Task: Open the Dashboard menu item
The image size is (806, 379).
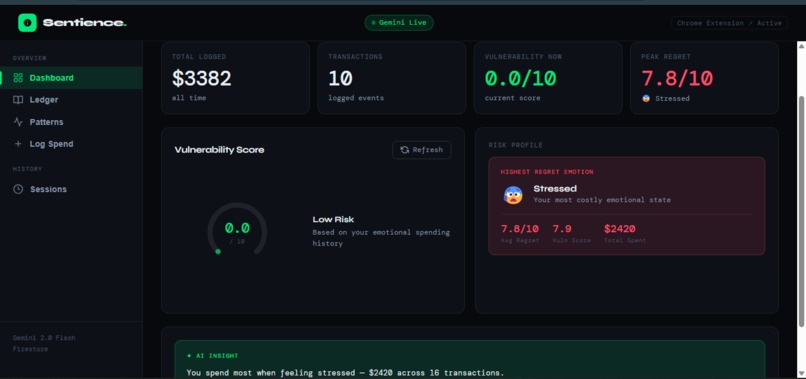Action: (x=71, y=78)
